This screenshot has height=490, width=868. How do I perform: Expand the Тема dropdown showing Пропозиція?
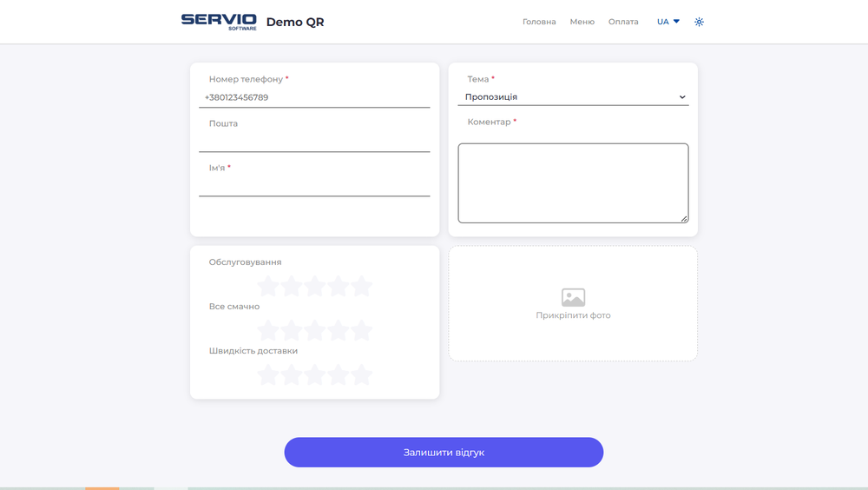573,97
